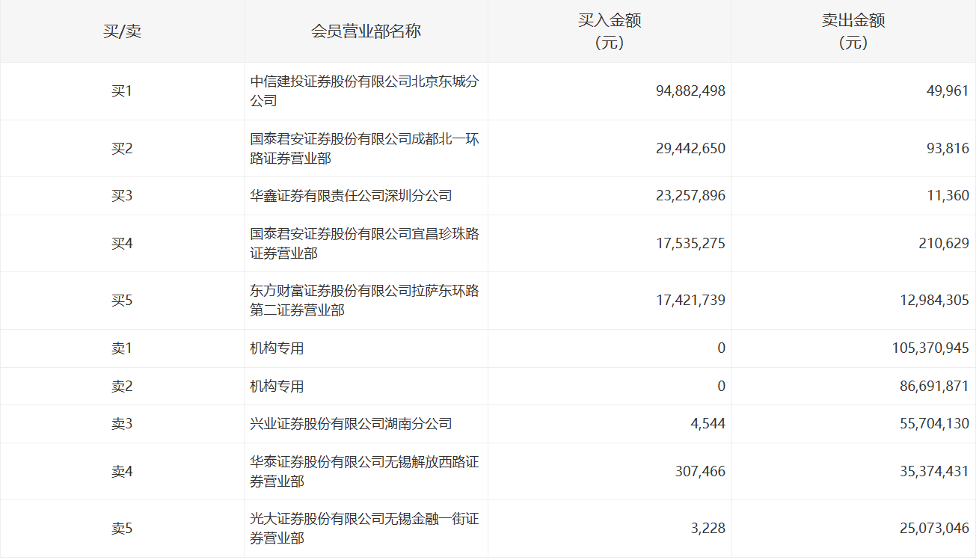Click 机构专用 in the 卖2 row
Screen dimensions: 979x560
[277, 387]
